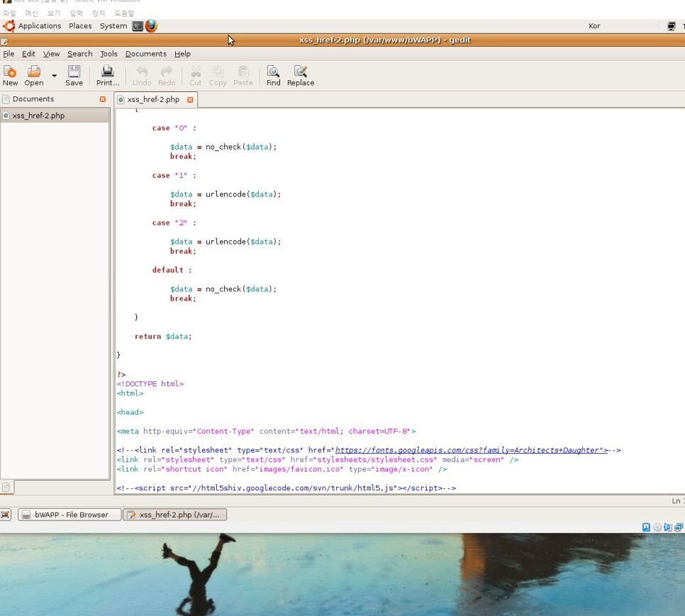Click the html5shiv script comment line
This screenshot has height=616, width=685.
pyautogui.click(x=286, y=488)
